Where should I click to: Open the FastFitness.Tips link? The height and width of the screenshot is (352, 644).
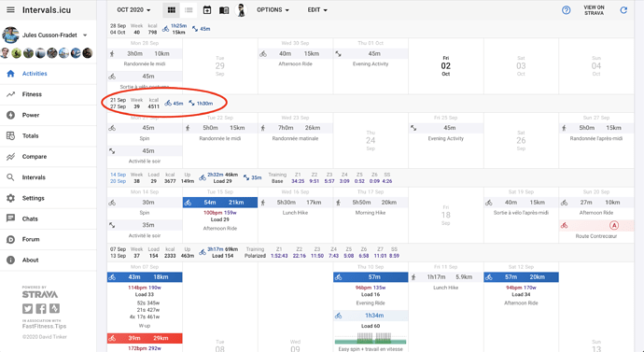pyautogui.click(x=44, y=326)
